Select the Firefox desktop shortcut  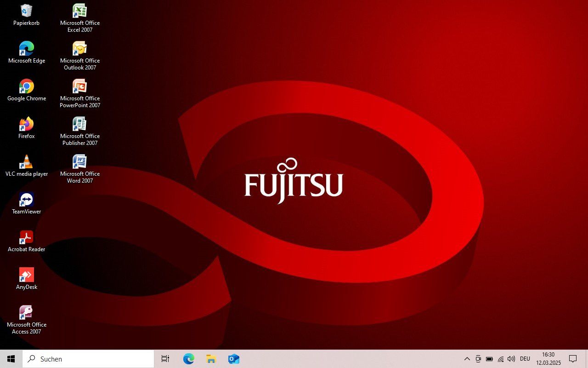(26, 128)
